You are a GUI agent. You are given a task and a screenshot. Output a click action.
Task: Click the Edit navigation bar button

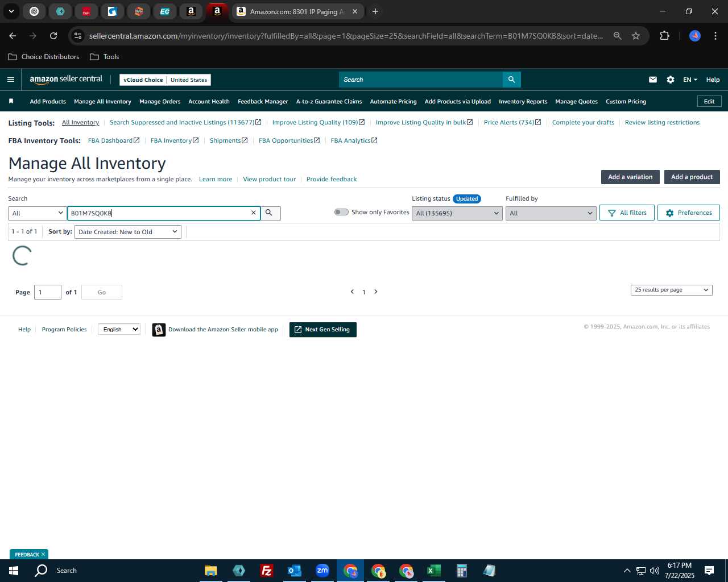click(x=709, y=101)
